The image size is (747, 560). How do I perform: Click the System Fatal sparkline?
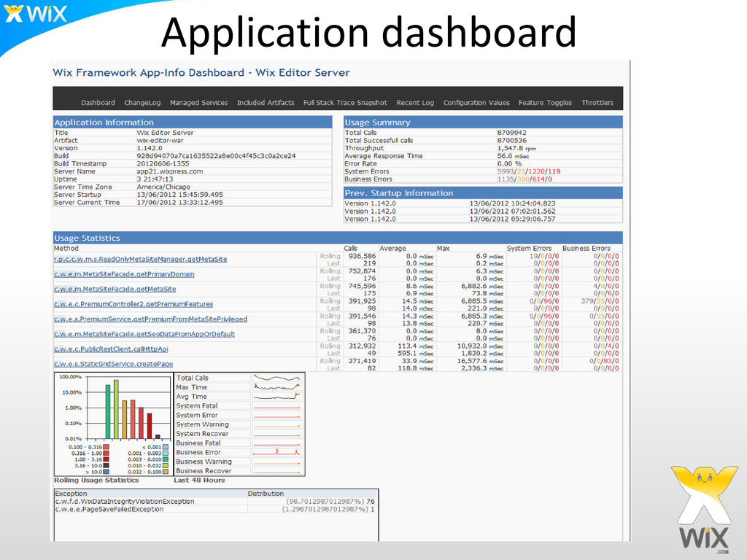[277, 405]
